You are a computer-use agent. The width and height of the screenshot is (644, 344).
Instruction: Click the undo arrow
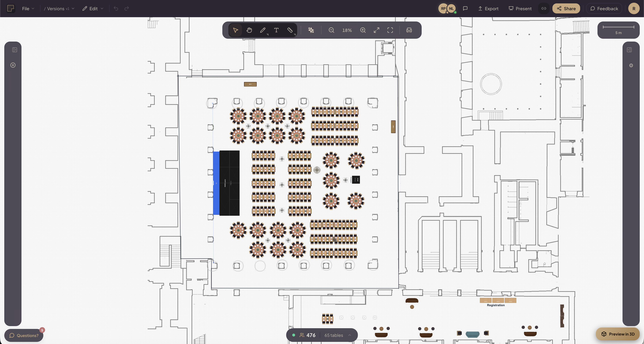tap(116, 8)
